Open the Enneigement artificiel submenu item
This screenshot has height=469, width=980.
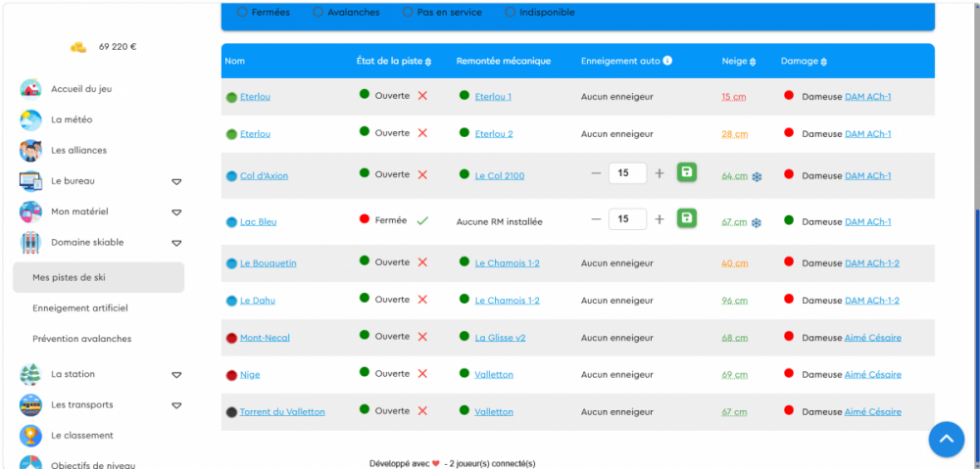80,307
